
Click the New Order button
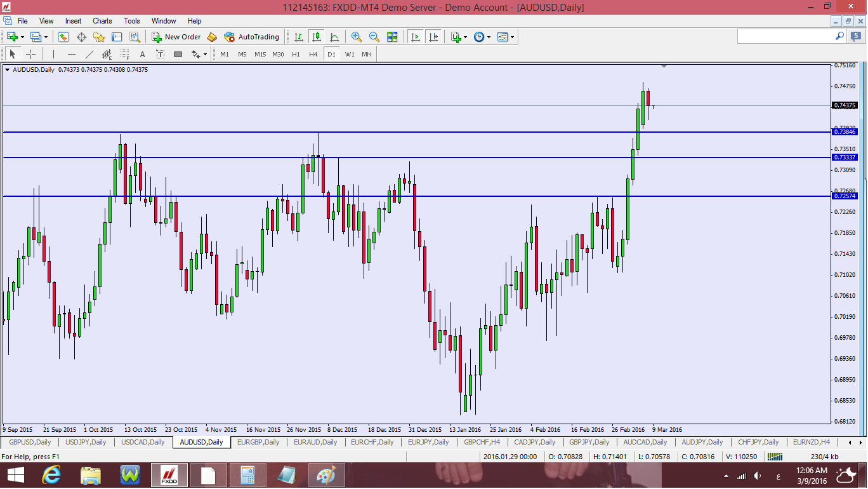176,37
